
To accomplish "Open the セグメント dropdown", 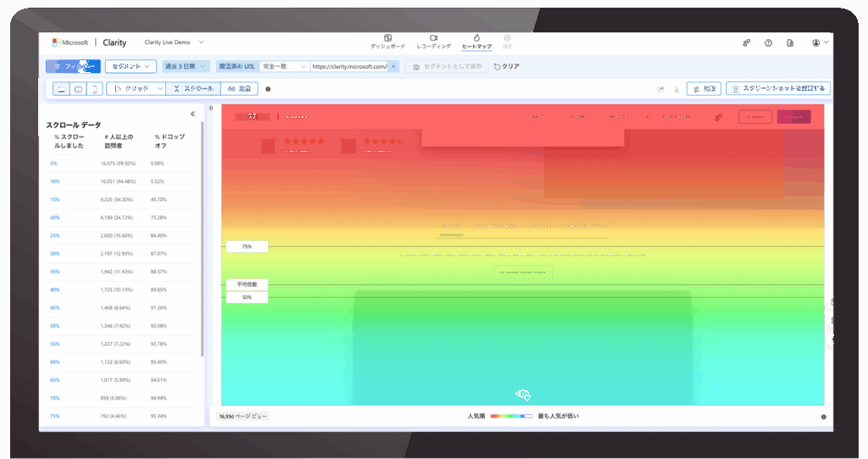I will (x=131, y=66).
